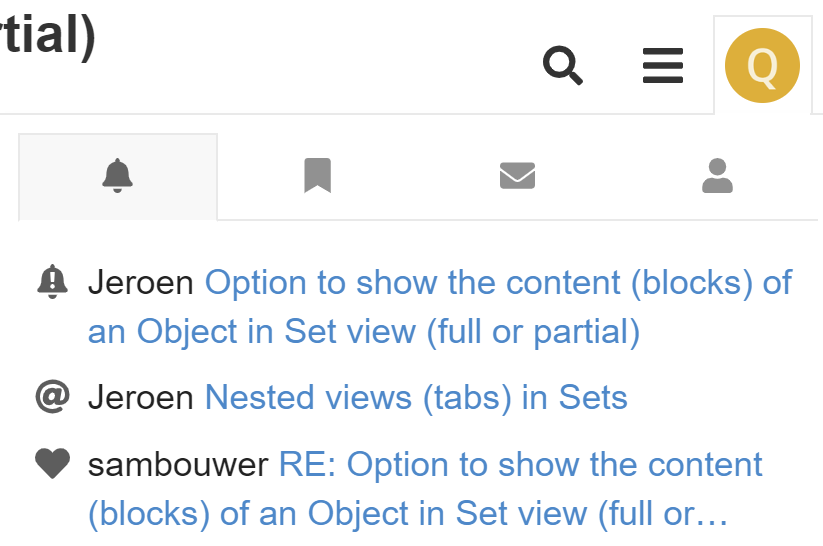823x546 pixels.
Task: Open the hamburger menu
Action: (x=663, y=66)
